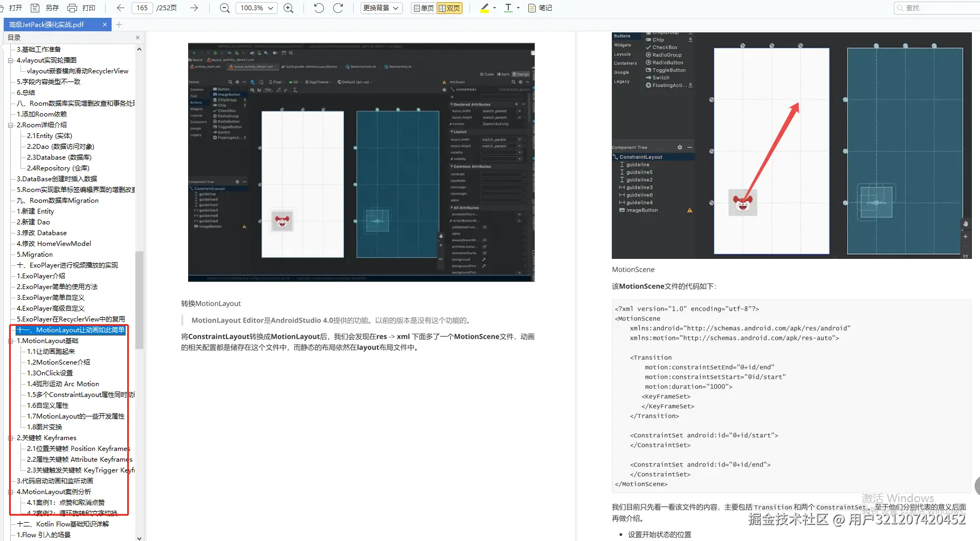980x541 pixels.
Task: Open the text tool dropdown arrow
Action: point(518,8)
